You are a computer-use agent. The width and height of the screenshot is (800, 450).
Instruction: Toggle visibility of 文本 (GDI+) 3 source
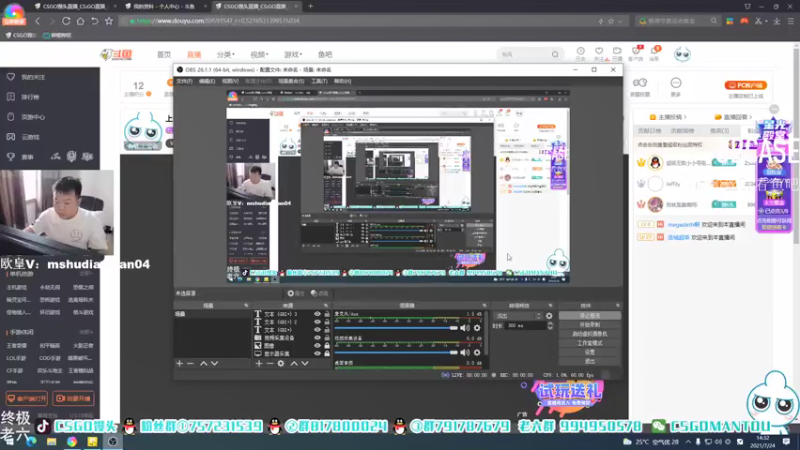[317, 314]
